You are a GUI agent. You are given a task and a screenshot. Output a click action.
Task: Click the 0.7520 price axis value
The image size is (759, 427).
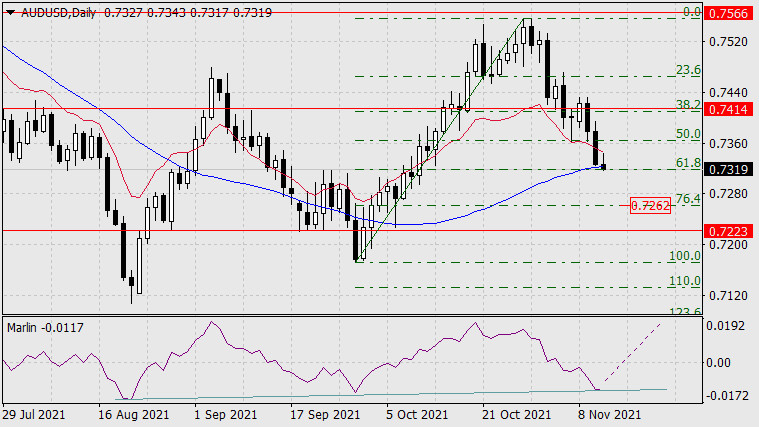(728, 42)
